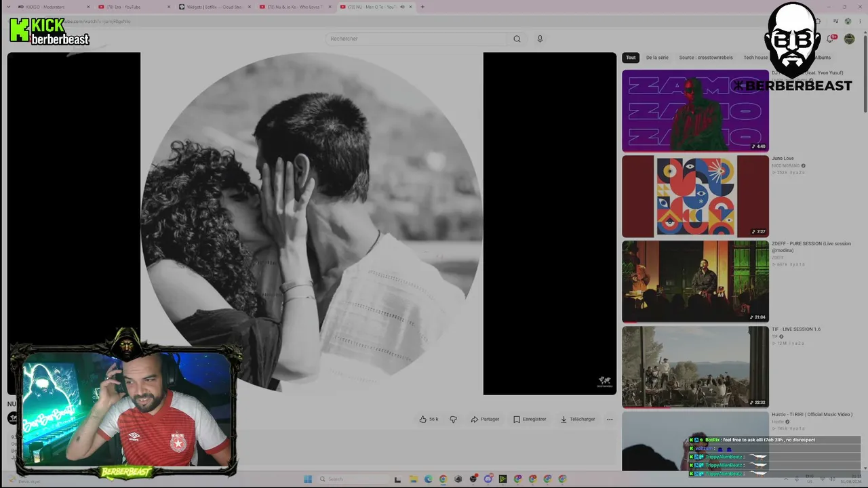Click the Partager share button
Viewport: 868px width, 488px height.
pyautogui.click(x=485, y=419)
